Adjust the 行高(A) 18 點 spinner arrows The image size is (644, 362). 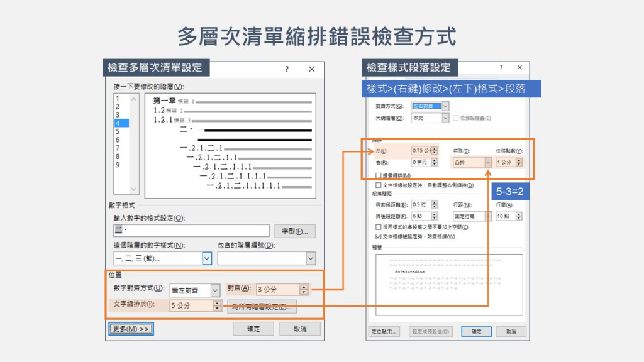tap(519, 216)
